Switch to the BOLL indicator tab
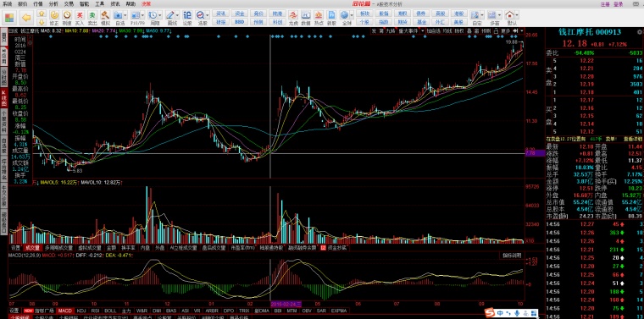The width and height of the screenshot is (644, 319). pos(110,311)
